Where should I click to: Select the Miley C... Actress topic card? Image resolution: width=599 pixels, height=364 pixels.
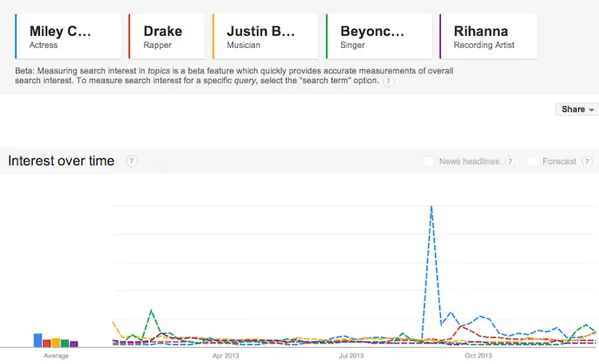coord(68,37)
